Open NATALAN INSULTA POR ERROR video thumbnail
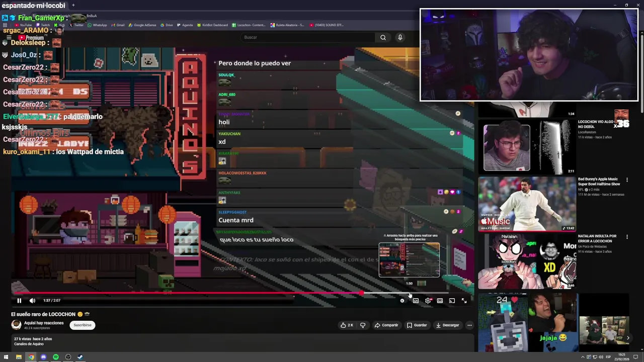Image resolution: width=644 pixels, height=362 pixels. coord(527,261)
